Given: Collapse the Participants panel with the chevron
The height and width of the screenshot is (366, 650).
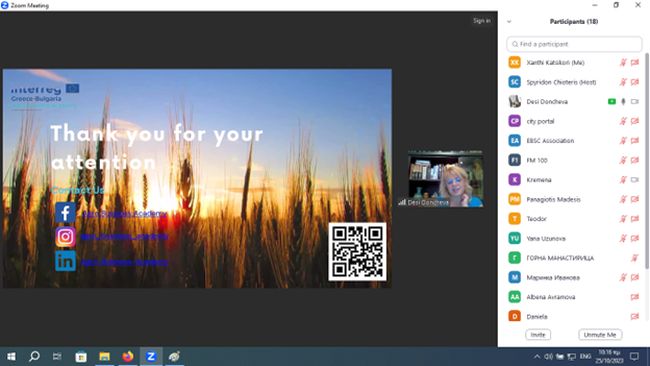Looking at the screenshot, I should pos(509,22).
